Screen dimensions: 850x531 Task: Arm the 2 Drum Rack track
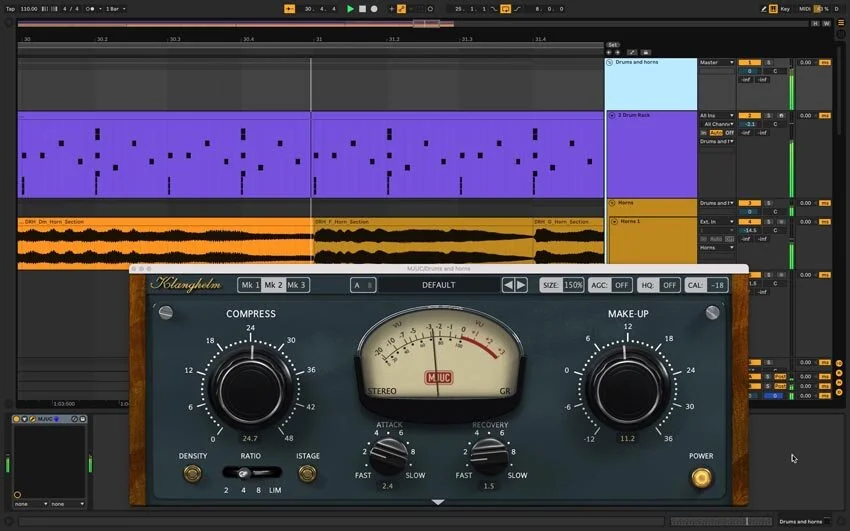pyautogui.click(x=781, y=115)
